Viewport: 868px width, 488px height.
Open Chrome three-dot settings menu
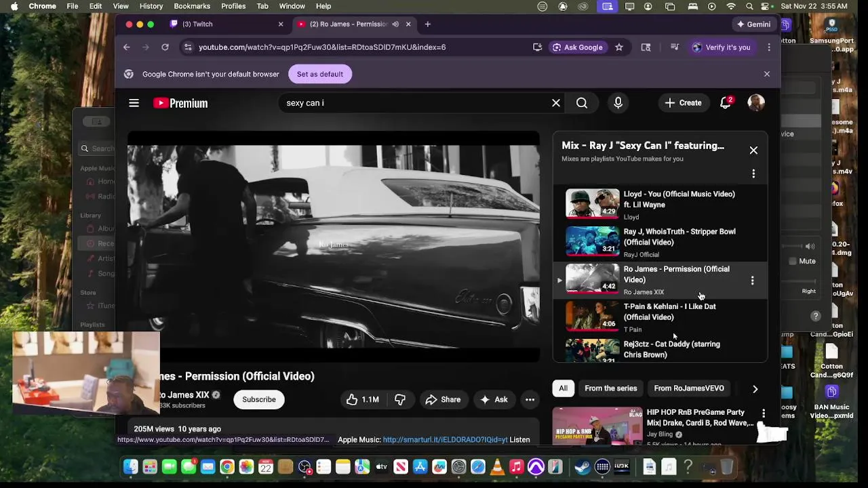(769, 47)
